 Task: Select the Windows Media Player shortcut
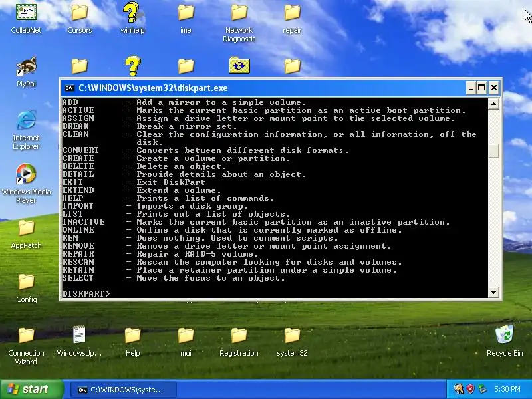coord(26,184)
